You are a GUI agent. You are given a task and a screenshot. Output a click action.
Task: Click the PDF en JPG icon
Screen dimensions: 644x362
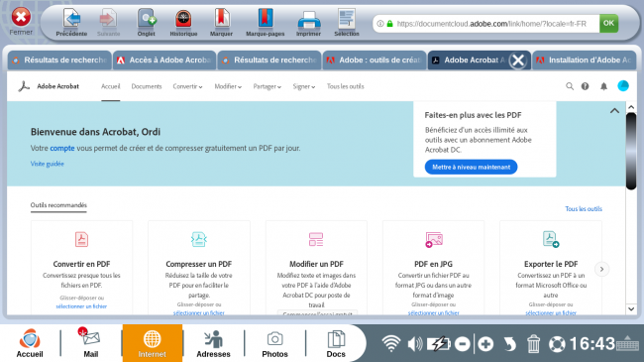[x=434, y=239]
